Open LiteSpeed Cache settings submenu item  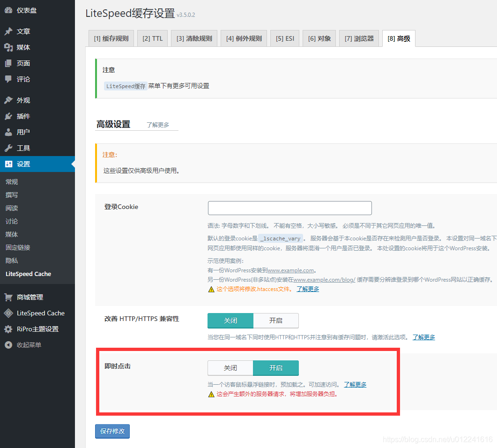coord(28,274)
